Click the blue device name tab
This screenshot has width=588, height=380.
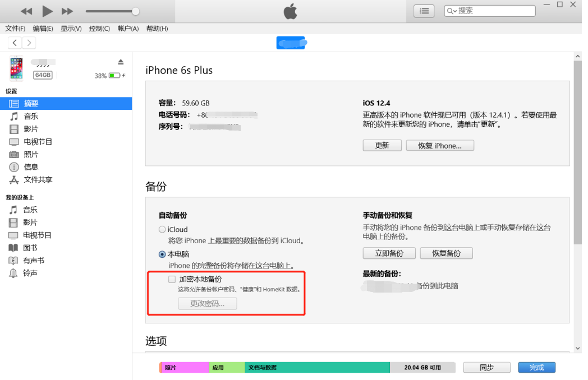(x=291, y=43)
